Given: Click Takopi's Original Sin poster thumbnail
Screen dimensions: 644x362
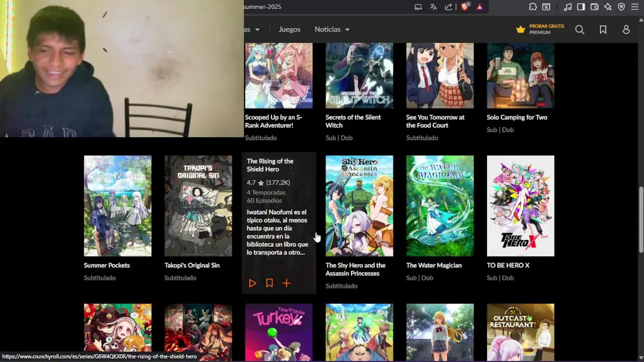Looking at the screenshot, I should click(x=198, y=206).
